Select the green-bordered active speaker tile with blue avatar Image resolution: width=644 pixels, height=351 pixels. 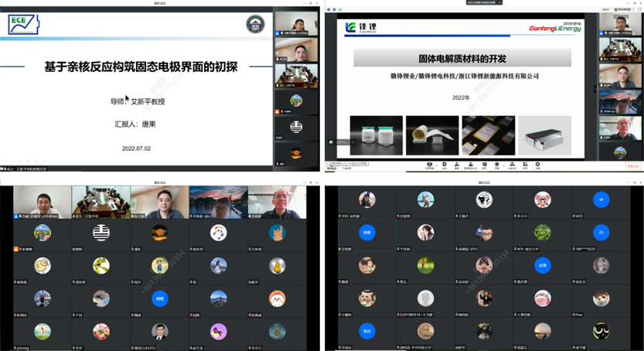click(367, 235)
